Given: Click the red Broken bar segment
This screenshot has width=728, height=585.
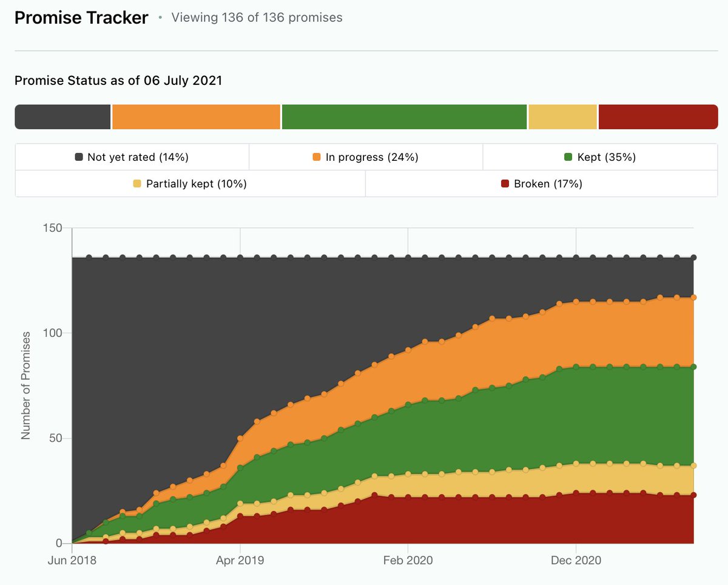Looking at the screenshot, I should tap(658, 117).
